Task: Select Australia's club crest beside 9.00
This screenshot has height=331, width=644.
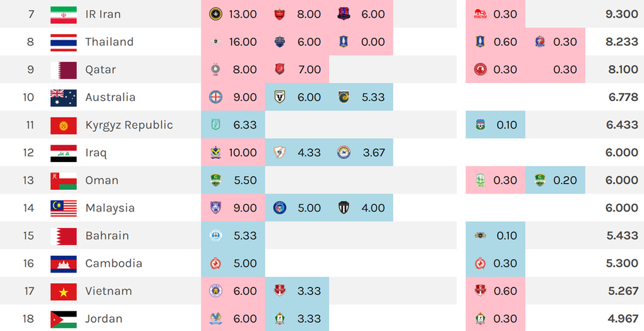Action: coord(216,97)
